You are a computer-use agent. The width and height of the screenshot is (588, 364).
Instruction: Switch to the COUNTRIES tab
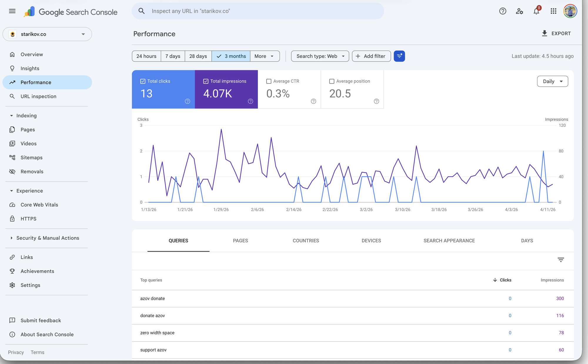tap(306, 241)
